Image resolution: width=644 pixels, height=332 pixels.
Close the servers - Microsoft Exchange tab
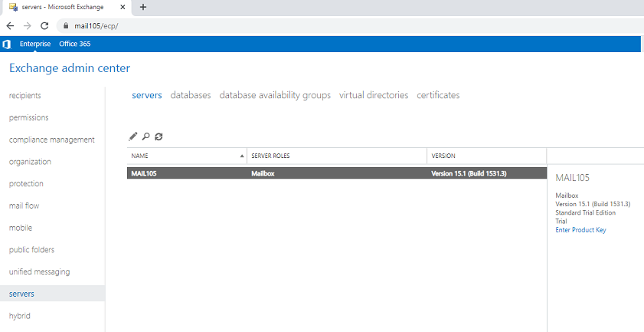(x=123, y=7)
